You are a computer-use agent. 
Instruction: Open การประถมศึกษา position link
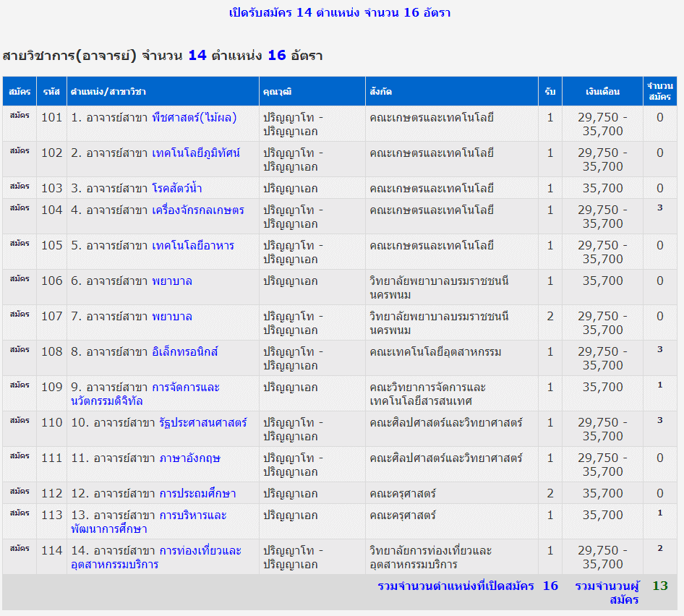[197, 493]
